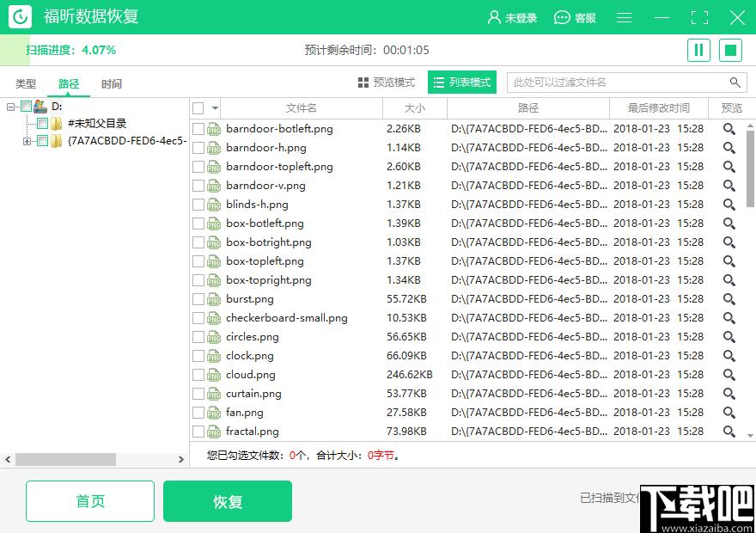This screenshot has width=756, height=533.
Task: Click the 首页 home button
Action: (90, 501)
